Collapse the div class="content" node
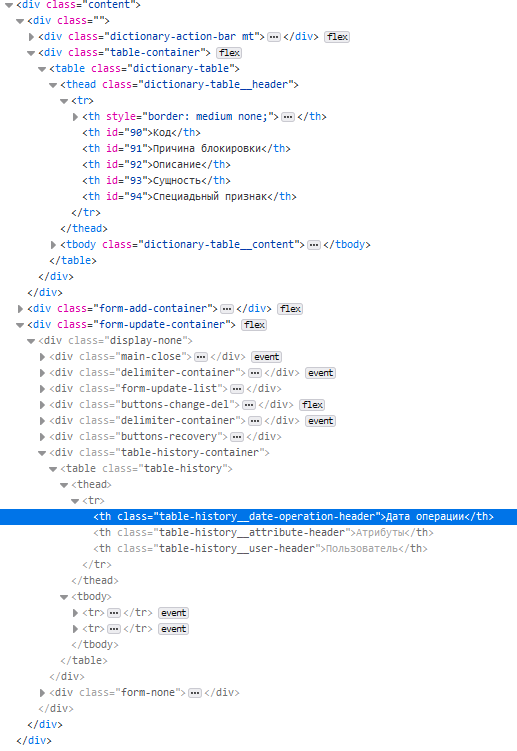Image resolution: width=517 pixels, height=751 pixels. pyautogui.click(x=9, y=5)
